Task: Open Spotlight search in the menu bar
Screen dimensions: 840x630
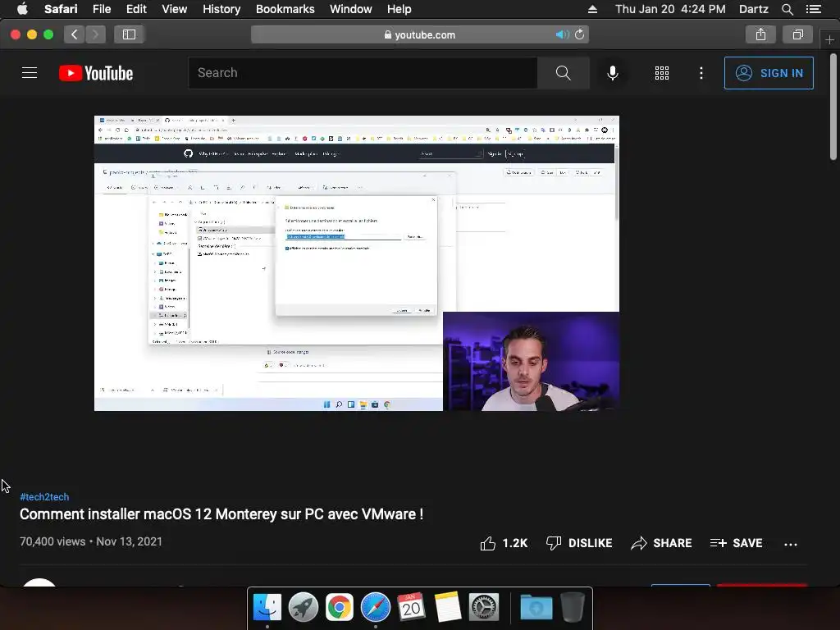Action: (x=787, y=9)
